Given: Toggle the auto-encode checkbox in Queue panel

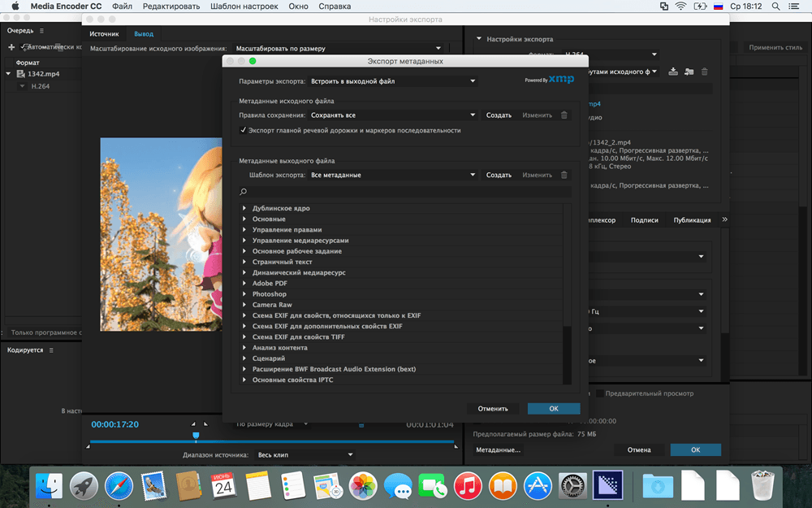Looking at the screenshot, I should click(24, 47).
